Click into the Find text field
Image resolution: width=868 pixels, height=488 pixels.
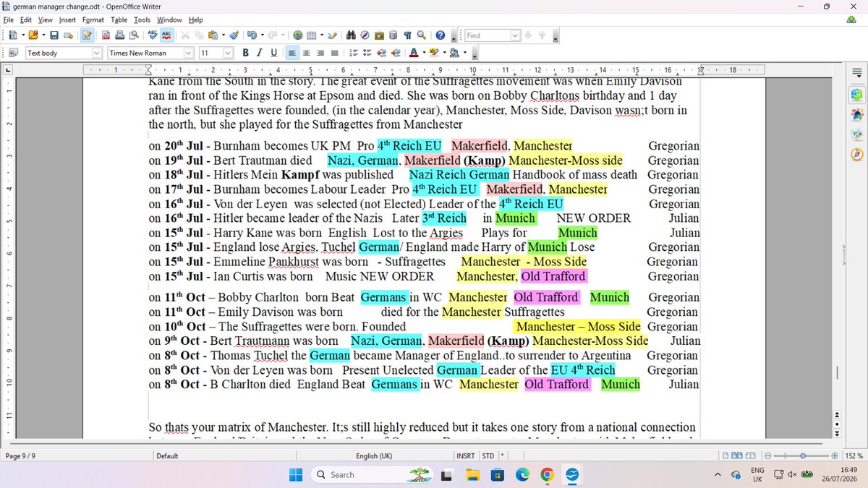pos(487,35)
